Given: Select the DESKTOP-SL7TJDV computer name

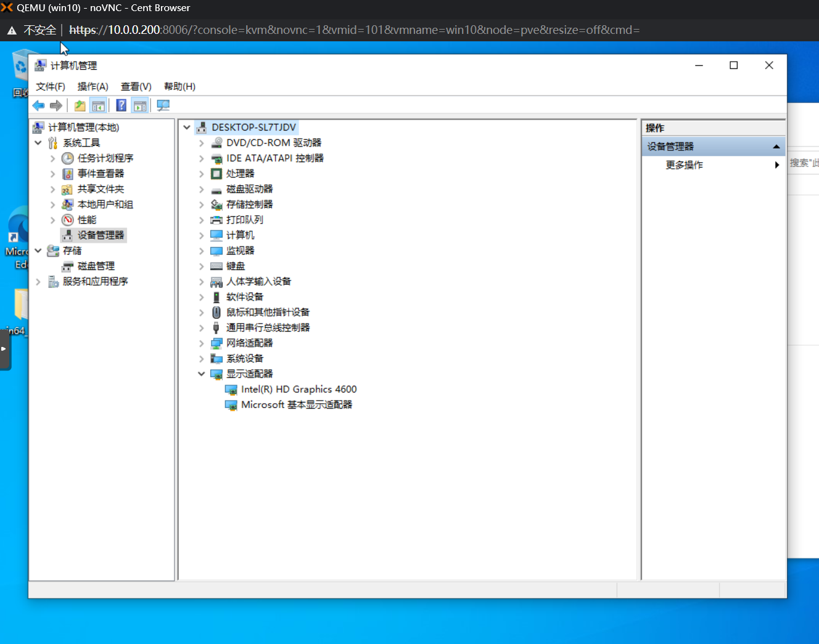Looking at the screenshot, I should pyautogui.click(x=254, y=128).
